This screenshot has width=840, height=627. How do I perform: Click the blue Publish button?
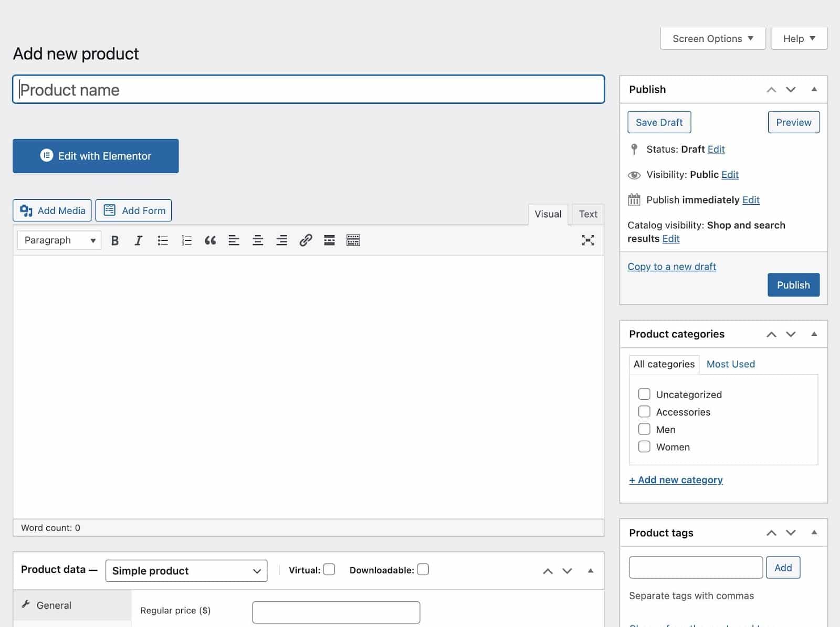point(793,285)
